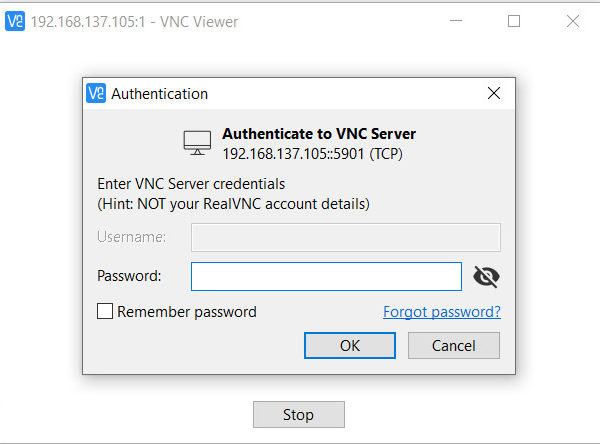Focus the Password input field
This screenshot has height=444, width=600.
pos(326,276)
